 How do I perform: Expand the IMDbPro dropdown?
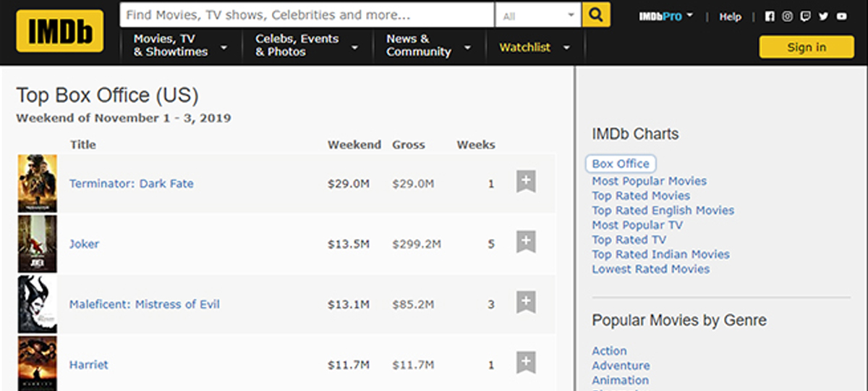(x=665, y=16)
